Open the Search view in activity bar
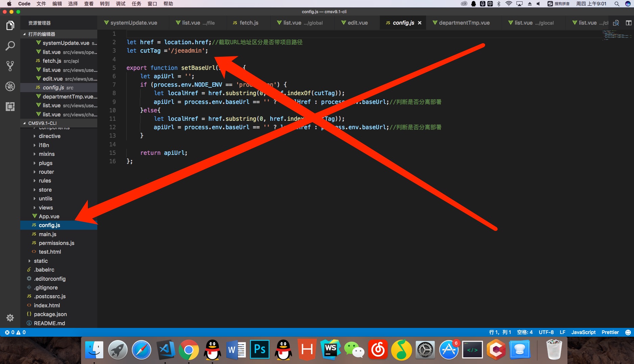Screen dimensions: 634x364 click(x=10, y=46)
